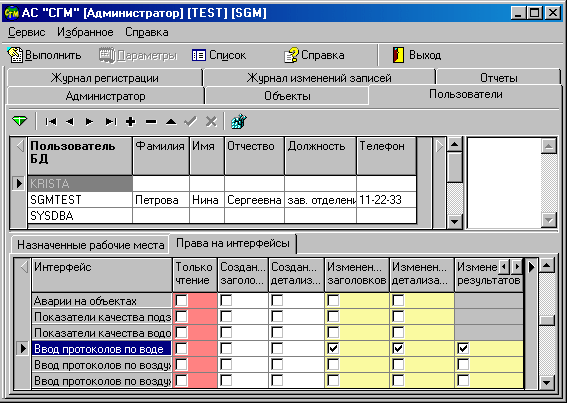Viewport: 567px width, 403px height.
Task: Click down arrow of users grid scrollbar
Action: pos(455,221)
